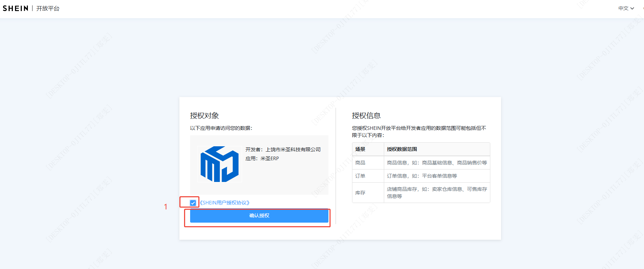Select the 库存 scenario row cell

(360, 193)
